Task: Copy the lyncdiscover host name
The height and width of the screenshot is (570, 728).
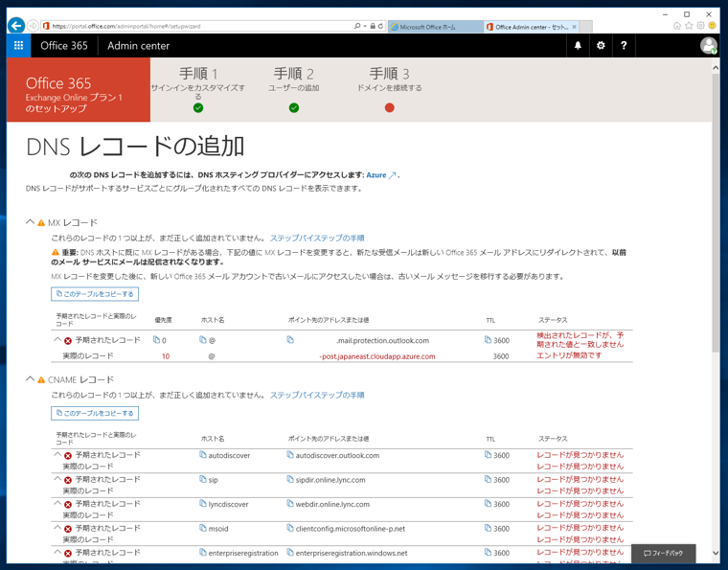Action: (203, 504)
